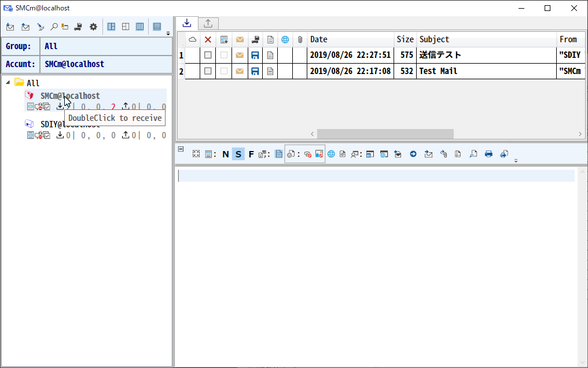
Task: Click the envelope icon in Test Mail row
Action: pos(240,71)
